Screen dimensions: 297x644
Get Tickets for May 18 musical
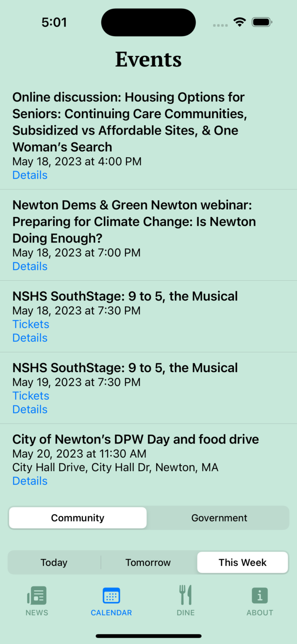(x=31, y=324)
